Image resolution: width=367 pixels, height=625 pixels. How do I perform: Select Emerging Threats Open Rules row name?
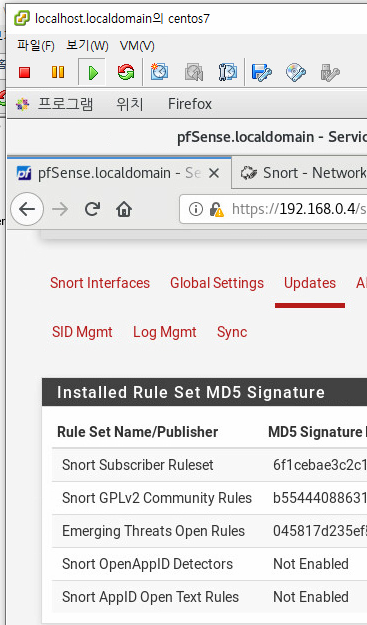153,531
